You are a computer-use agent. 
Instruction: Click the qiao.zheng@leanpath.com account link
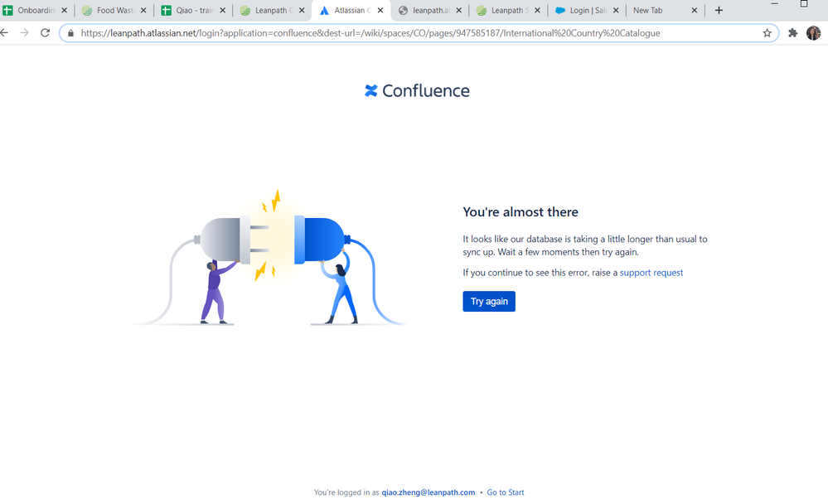click(x=429, y=492)
